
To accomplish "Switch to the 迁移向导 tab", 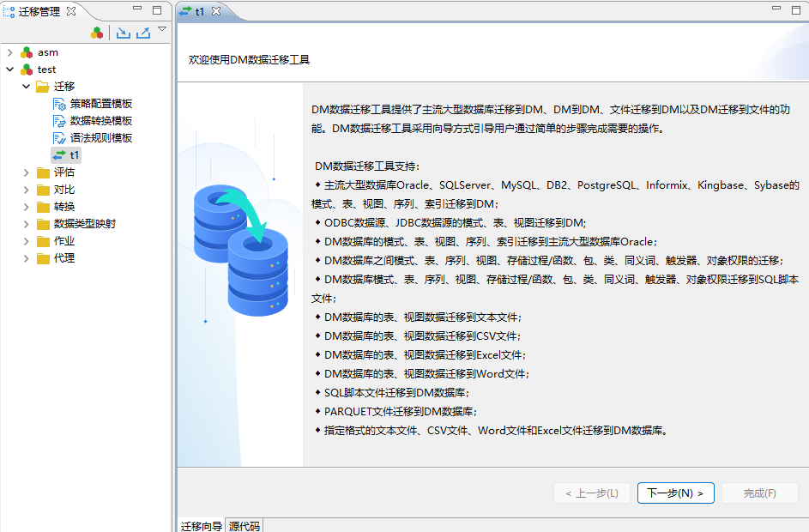I will pos(202,526).
